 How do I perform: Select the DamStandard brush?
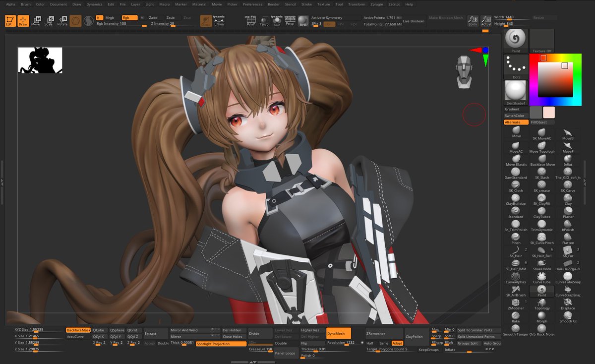516,174
